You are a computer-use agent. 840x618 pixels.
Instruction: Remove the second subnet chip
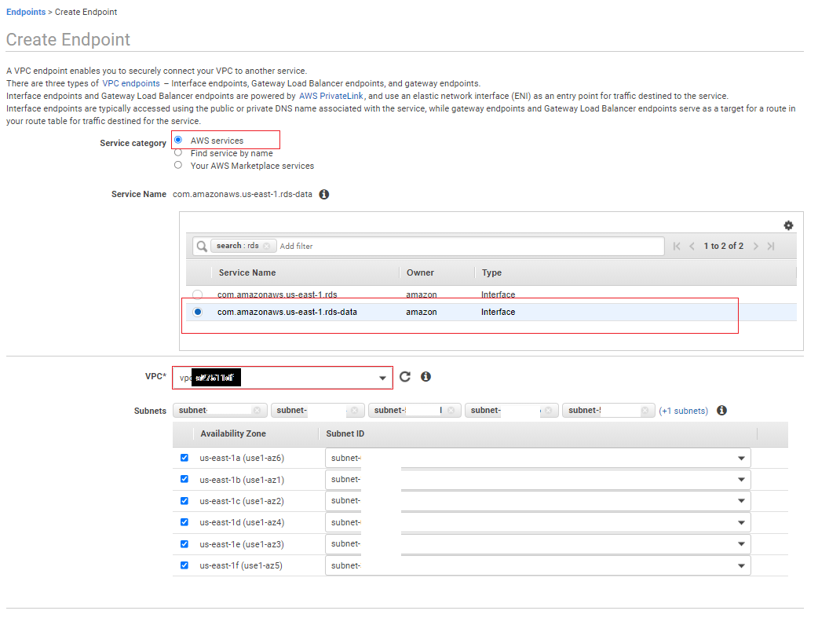[354, 411]
